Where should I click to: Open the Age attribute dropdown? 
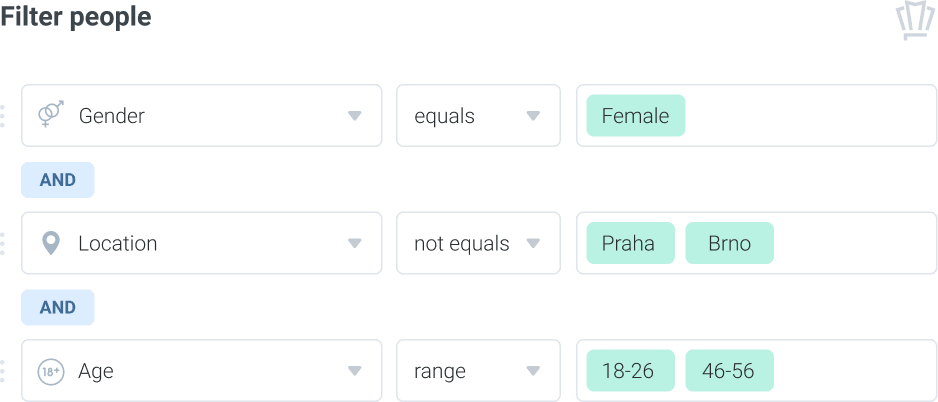202,371
